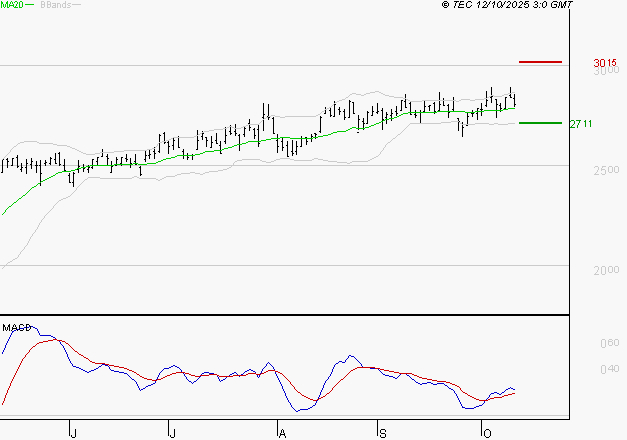Click the 2000 price axis label
Viewport: 627px width, 440px height.
(606, 270)
